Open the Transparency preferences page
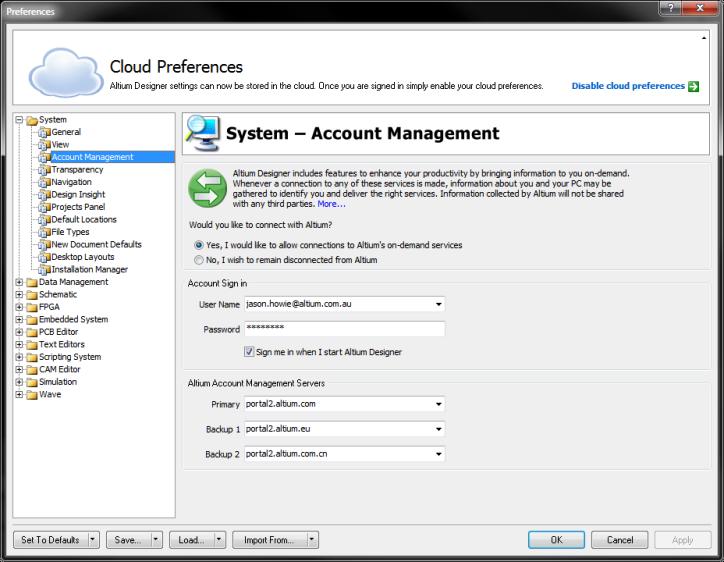The height and width of the screenshot is (562, 724). coord(77,170)
